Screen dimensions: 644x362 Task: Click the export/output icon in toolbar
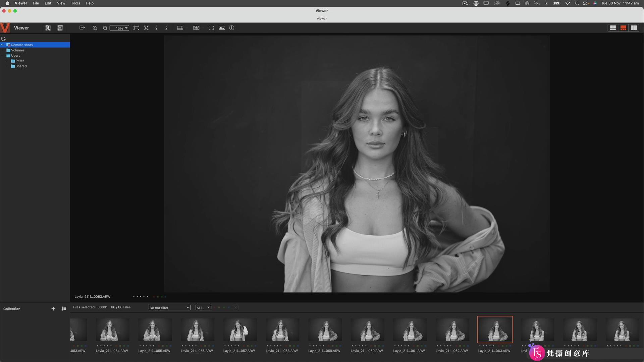(82, 28)
